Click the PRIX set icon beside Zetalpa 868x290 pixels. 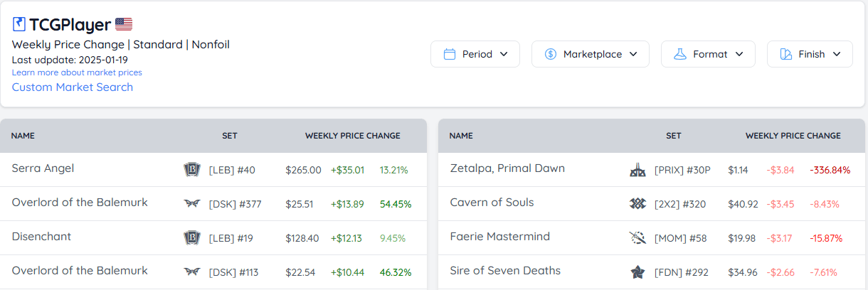637,170
